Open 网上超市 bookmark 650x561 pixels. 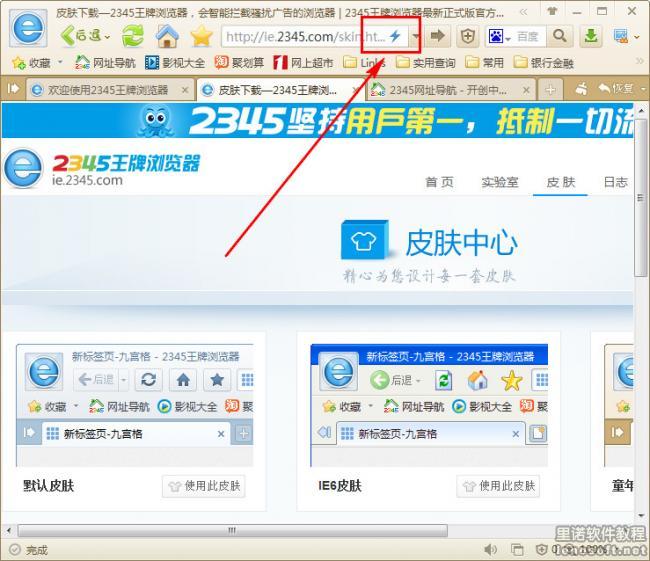pos(303,63)
